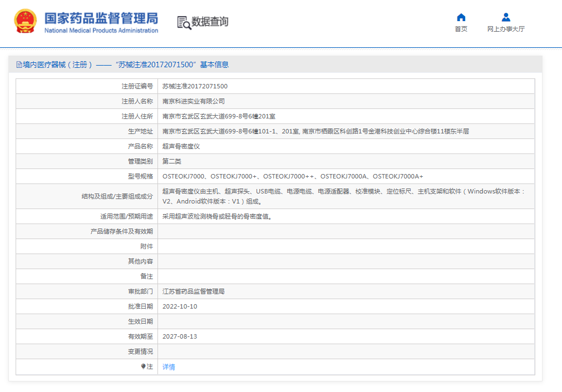Click the 国家药品监督管理局 site title
The image size is (562, 392).
pyautogui.click(x=101, y=17)
